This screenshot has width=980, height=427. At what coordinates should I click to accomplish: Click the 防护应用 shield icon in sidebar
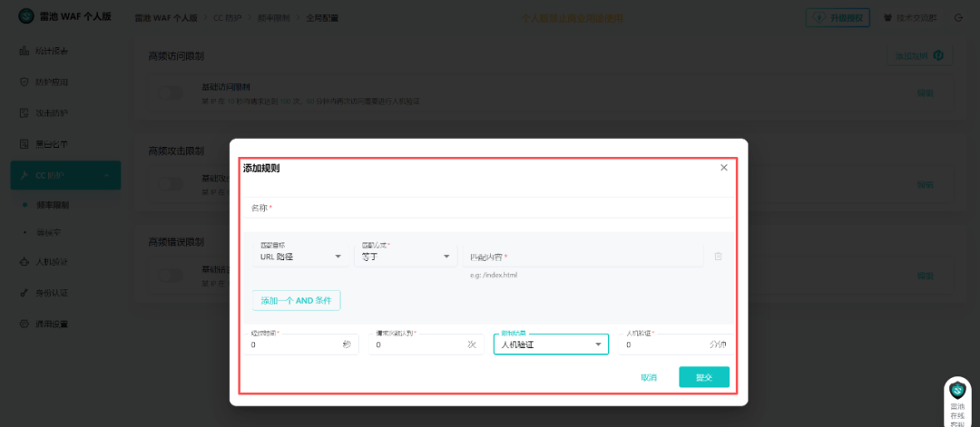[x=24, y=82]
